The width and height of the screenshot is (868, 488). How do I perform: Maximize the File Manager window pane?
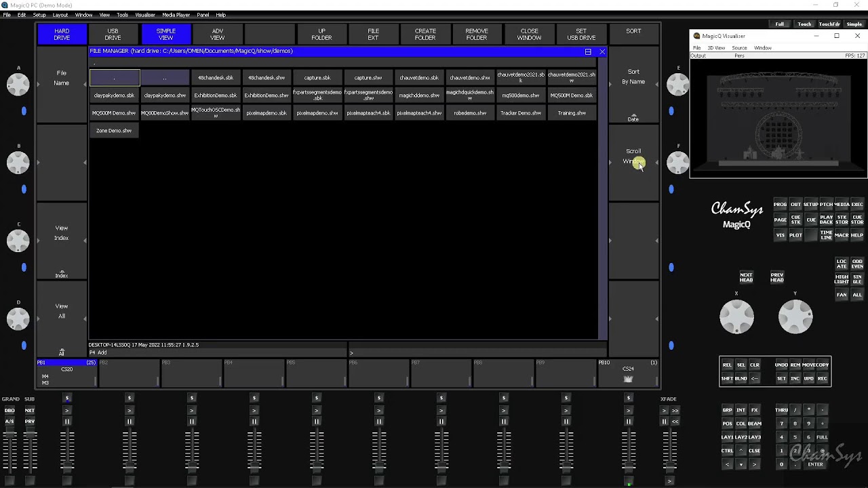[588, 52]
